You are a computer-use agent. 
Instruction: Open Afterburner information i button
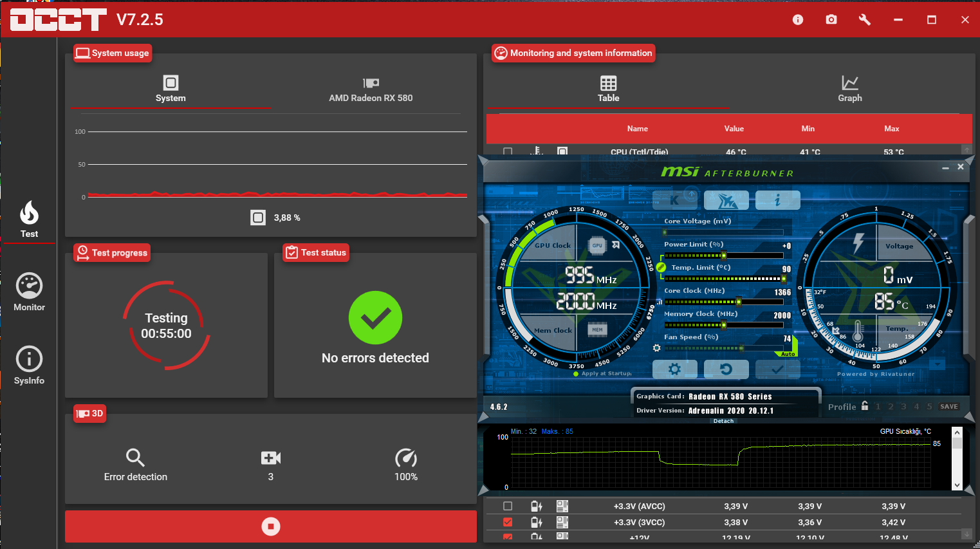pos(777,200)
